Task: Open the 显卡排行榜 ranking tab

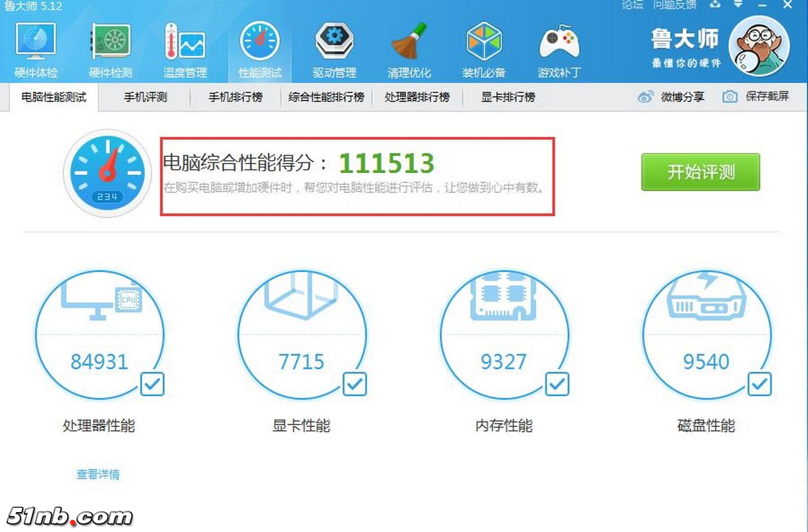Action: (507, 97)
